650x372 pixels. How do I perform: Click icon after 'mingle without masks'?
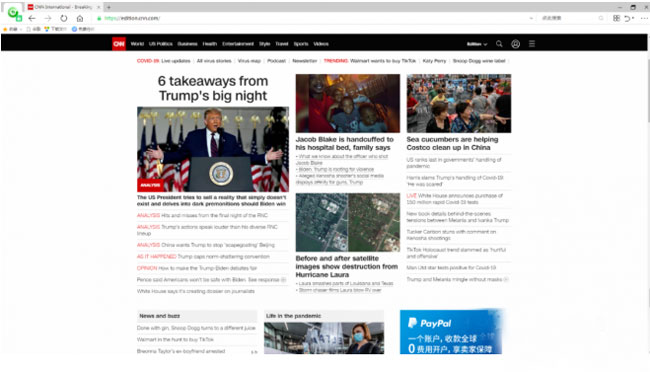(506, 280)
